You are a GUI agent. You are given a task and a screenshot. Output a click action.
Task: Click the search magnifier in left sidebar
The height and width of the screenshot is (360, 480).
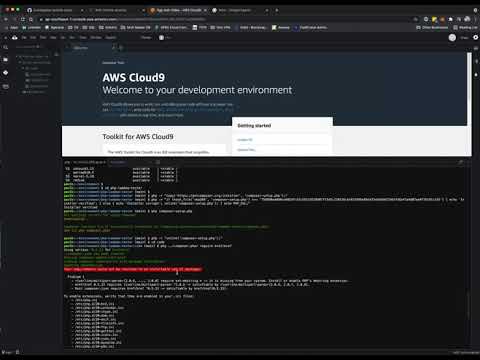click(6, 47)
